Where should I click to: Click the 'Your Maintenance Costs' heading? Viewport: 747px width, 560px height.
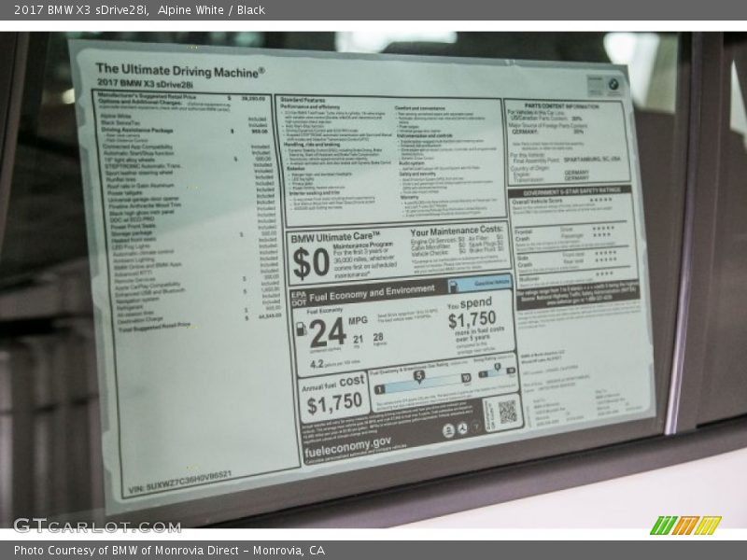click(x=457, y=230)
